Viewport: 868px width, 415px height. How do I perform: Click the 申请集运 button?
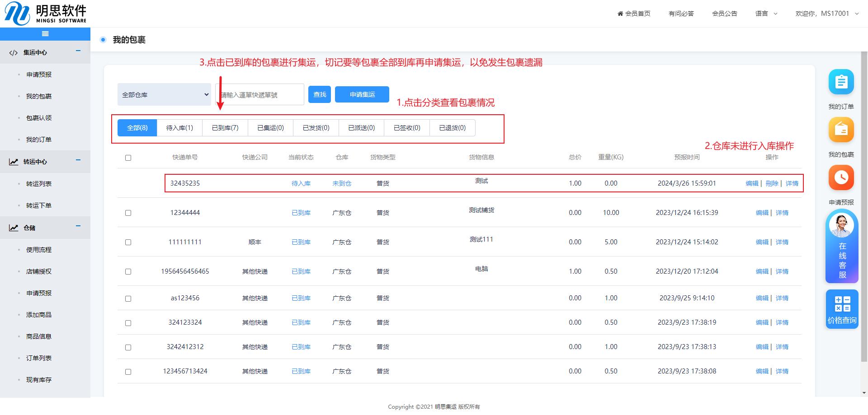click(x=362, y=94)
